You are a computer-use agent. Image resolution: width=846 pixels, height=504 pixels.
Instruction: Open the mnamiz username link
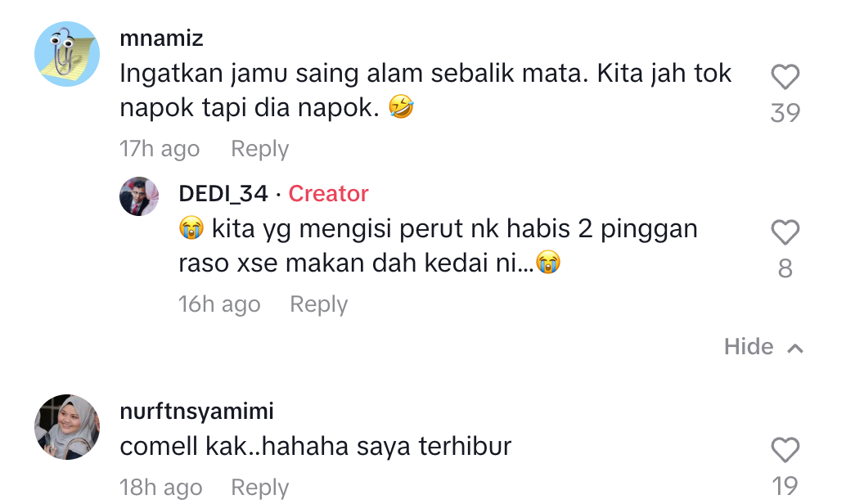click(161, 38)
